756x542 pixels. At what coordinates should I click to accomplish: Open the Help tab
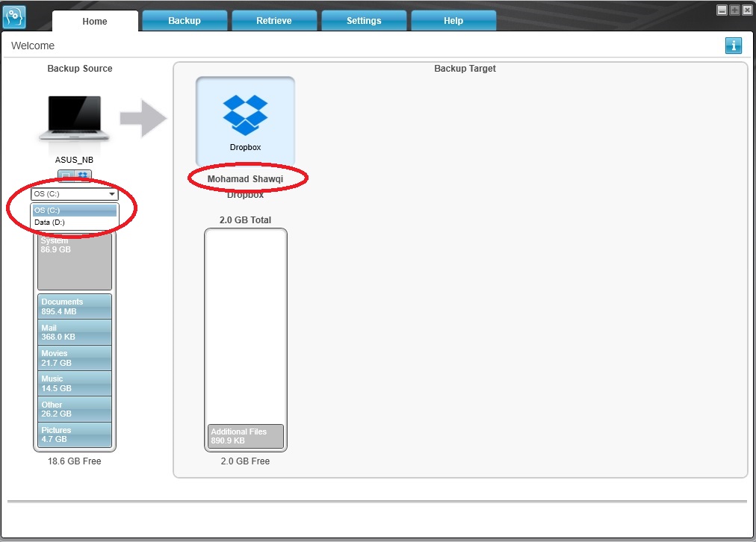[x=453, y=21]
